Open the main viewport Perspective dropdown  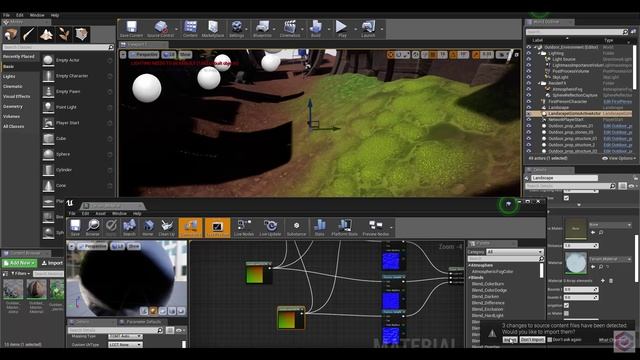(x=144, y=54)
